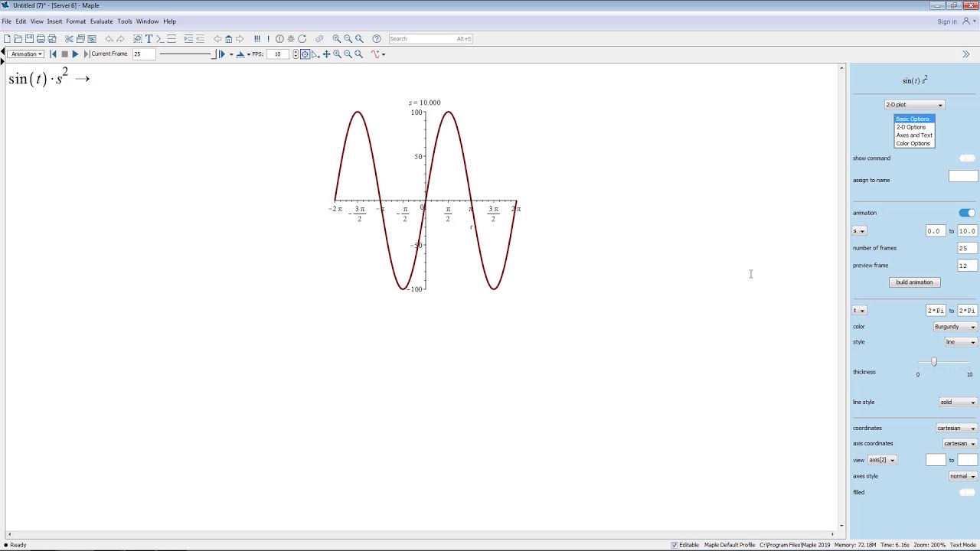Open the axes style normal dropdown
Screen dimensions: 980x551
[962, 476]
